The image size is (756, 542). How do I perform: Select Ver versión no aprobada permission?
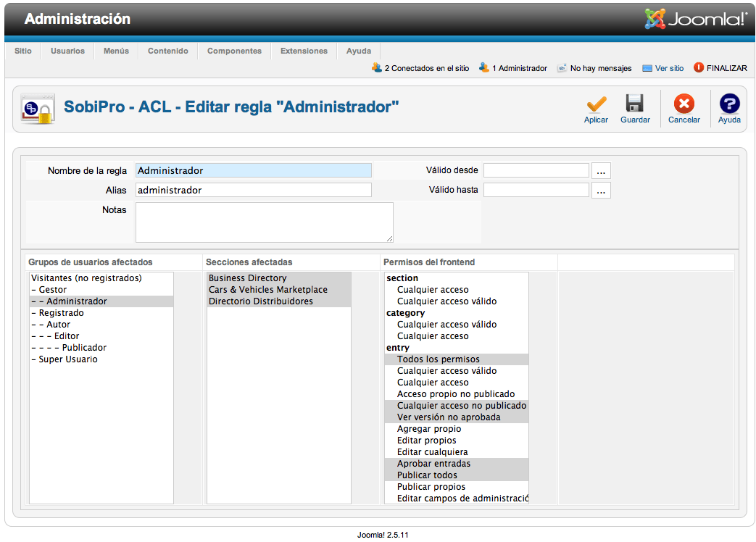[456, 417]
